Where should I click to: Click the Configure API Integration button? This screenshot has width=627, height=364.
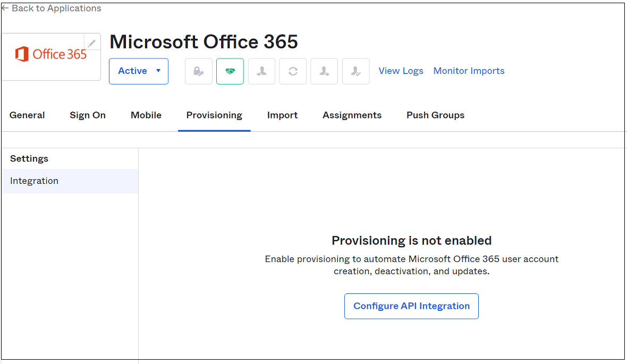point(411,306)
